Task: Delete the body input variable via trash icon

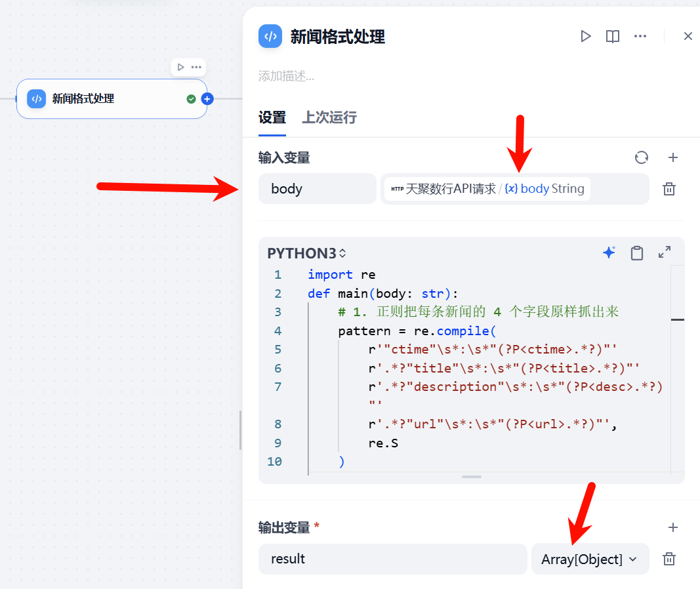Action: point(669,188)
